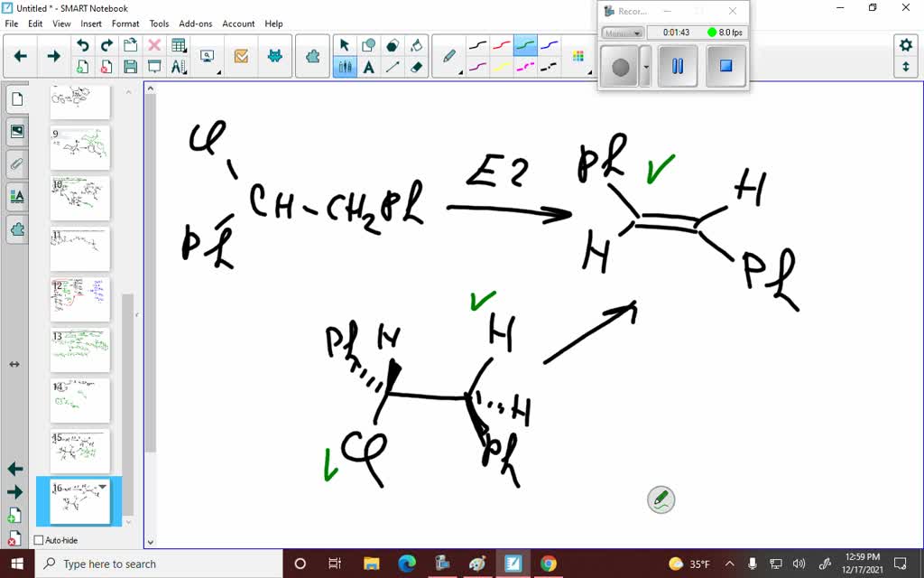Select the Eraser tool
Image resolution: width=924 pixels, height=578 pixels.
click(416, 64)
